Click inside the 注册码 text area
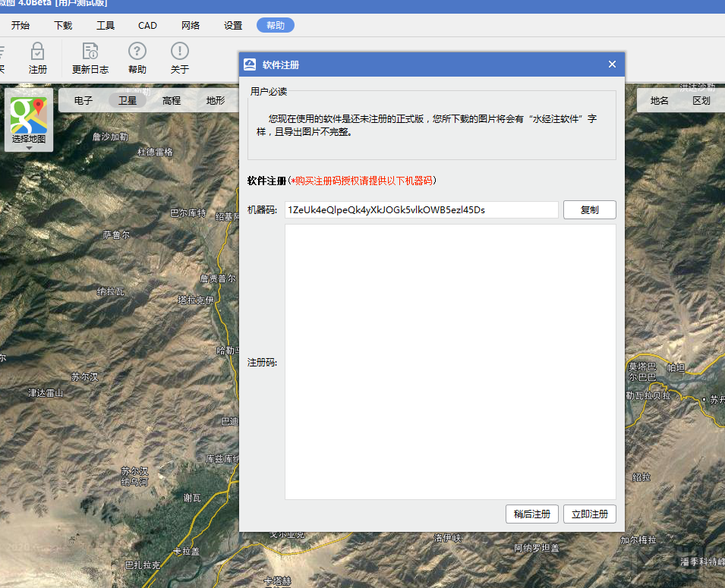 (450, 362)
